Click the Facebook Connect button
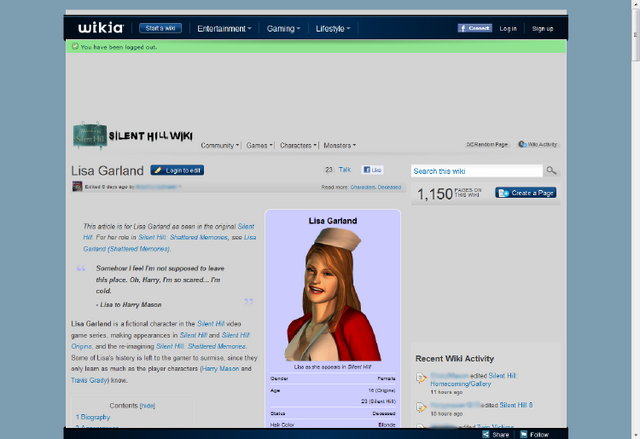The height and width of the screenshot is (439, 640). [475, 28]
